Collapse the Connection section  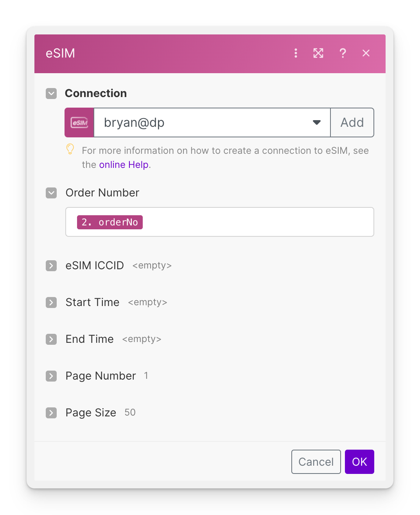click(51, 94)
